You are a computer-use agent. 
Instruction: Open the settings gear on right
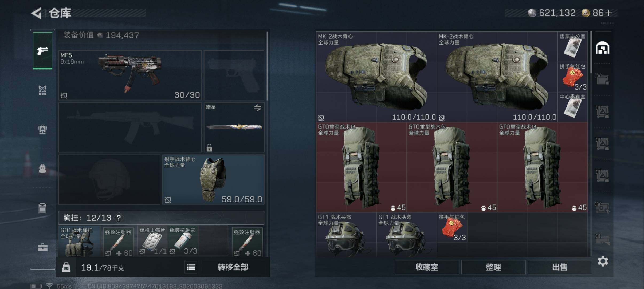[603, 261]
